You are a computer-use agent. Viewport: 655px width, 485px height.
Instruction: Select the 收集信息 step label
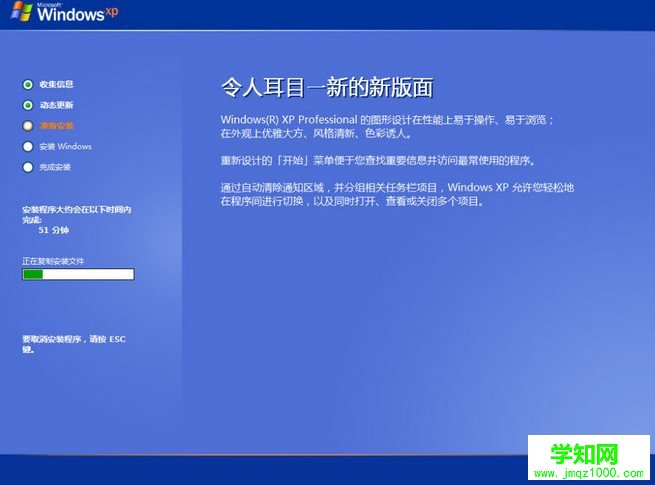tap(56, 84)
